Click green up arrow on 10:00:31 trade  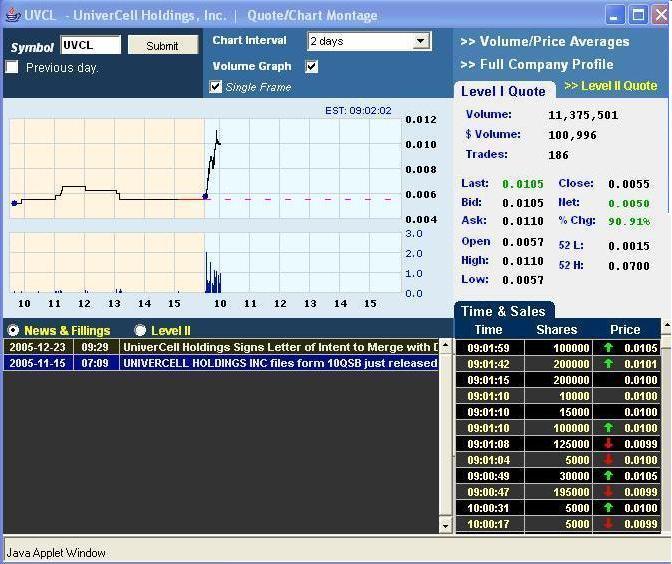point(608,508)
